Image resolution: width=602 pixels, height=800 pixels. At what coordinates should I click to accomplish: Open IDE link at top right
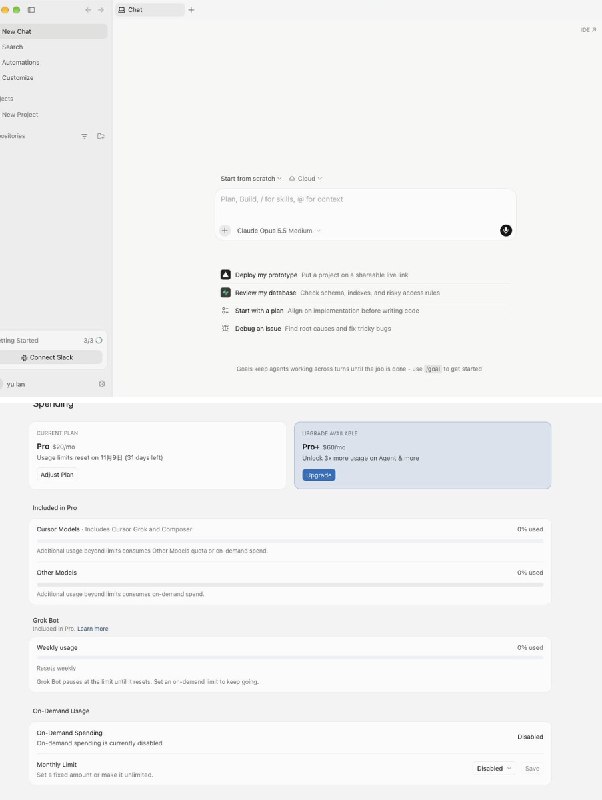tap(588, 30)
